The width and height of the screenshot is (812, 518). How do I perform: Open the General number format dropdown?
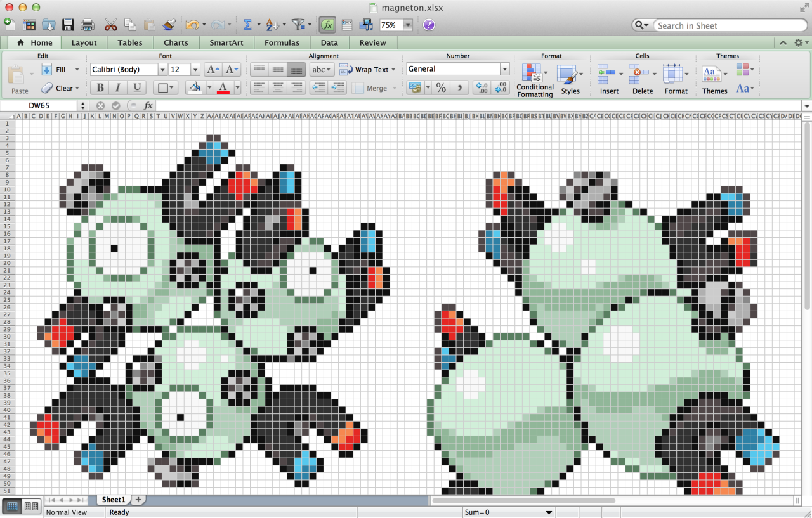click(x=505, y=69)
